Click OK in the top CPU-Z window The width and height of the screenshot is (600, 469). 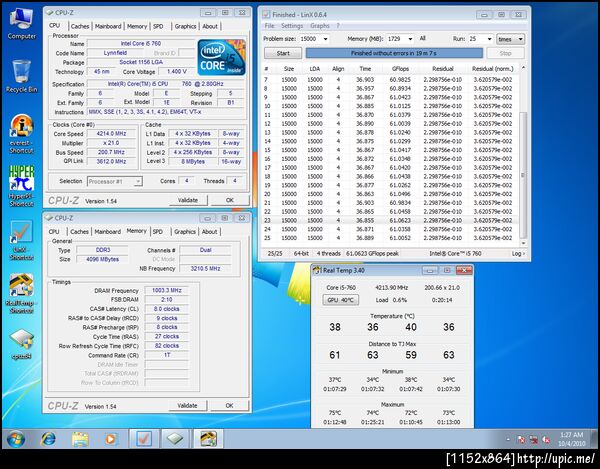coord(230,200)
